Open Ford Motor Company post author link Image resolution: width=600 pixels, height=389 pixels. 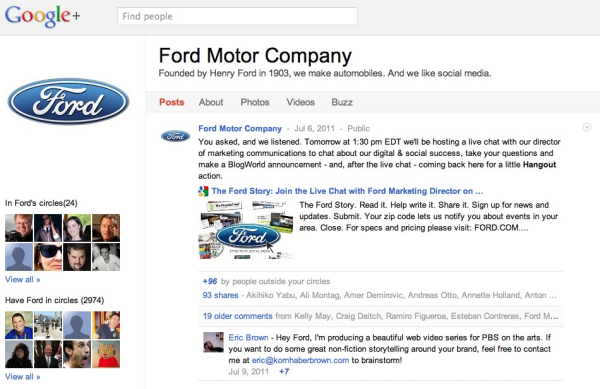click(240, 129)
